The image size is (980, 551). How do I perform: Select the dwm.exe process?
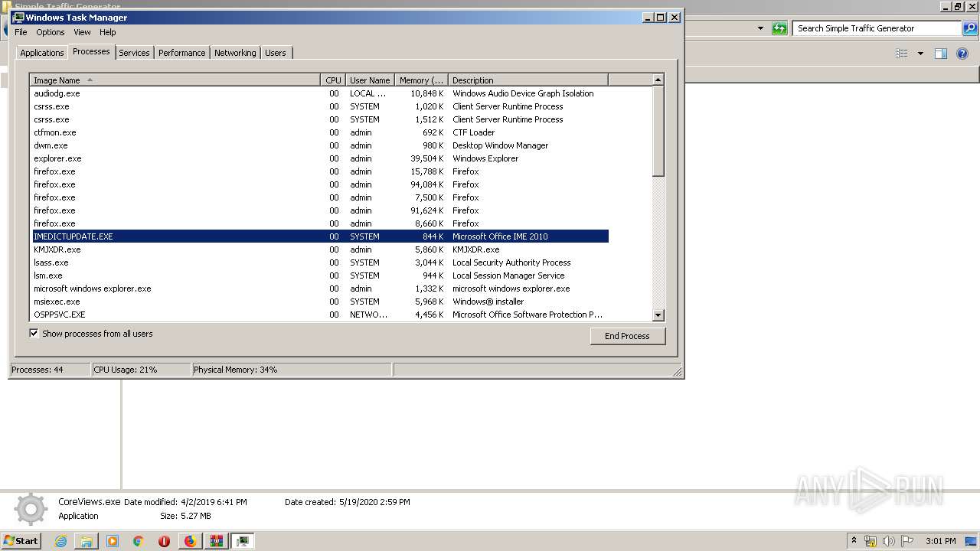320,145
